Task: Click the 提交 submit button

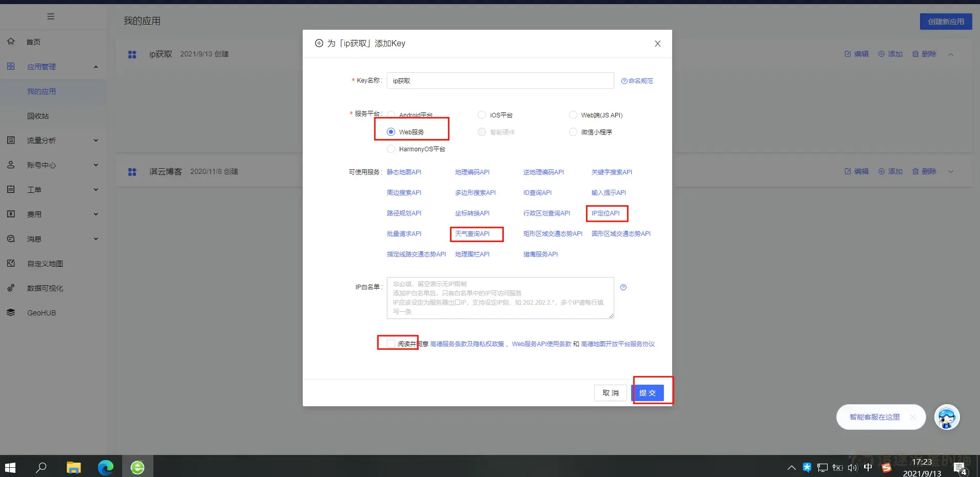Action: (x=648, y=392)
